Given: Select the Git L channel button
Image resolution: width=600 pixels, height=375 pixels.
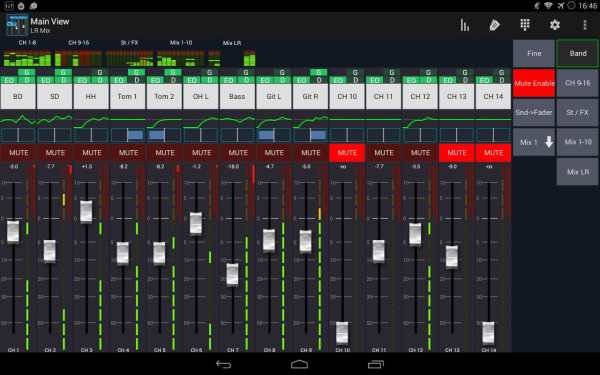Looking at the screenshot, I should click(274, 97).
